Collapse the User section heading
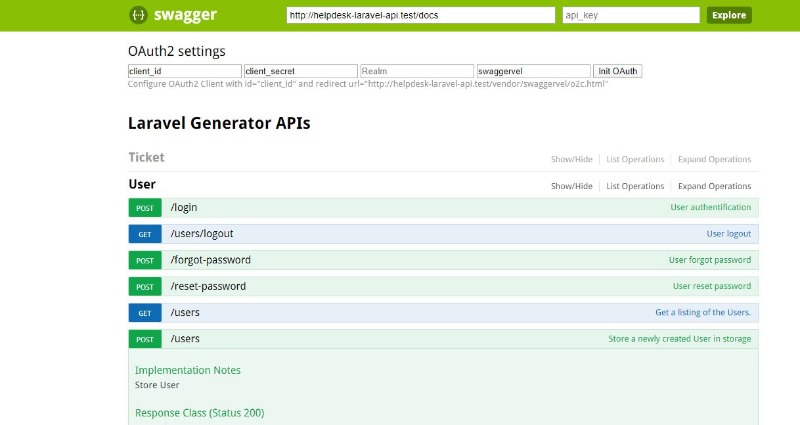The height and width of the screenshot is (425, 800). click(142, 184)
